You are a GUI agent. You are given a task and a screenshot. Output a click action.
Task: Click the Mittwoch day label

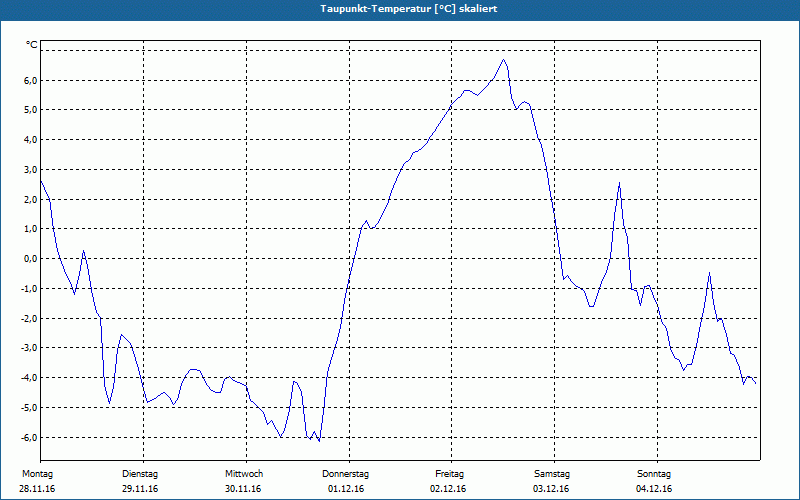point(244,474)
